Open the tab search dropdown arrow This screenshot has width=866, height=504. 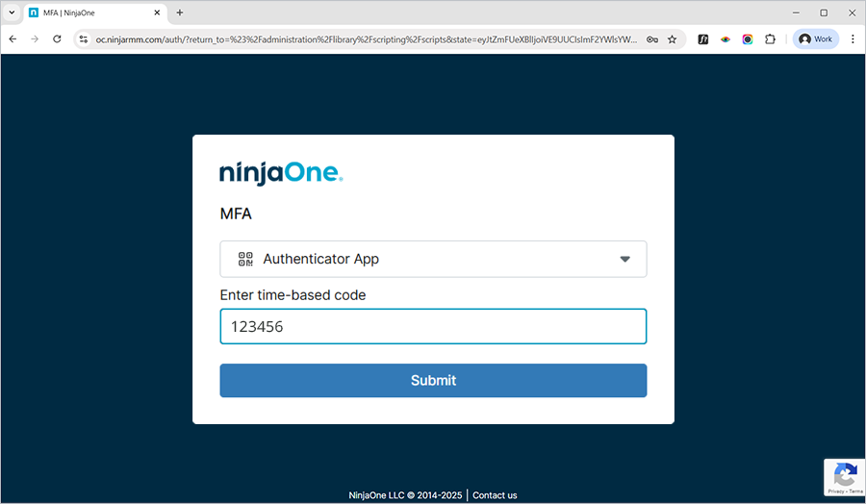coord(12,13)
